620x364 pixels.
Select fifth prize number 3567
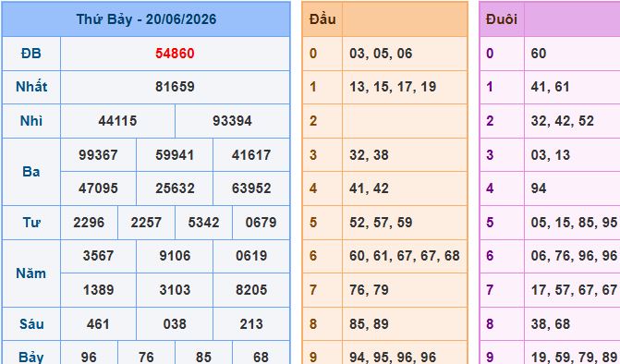click(x=98, y=256)
